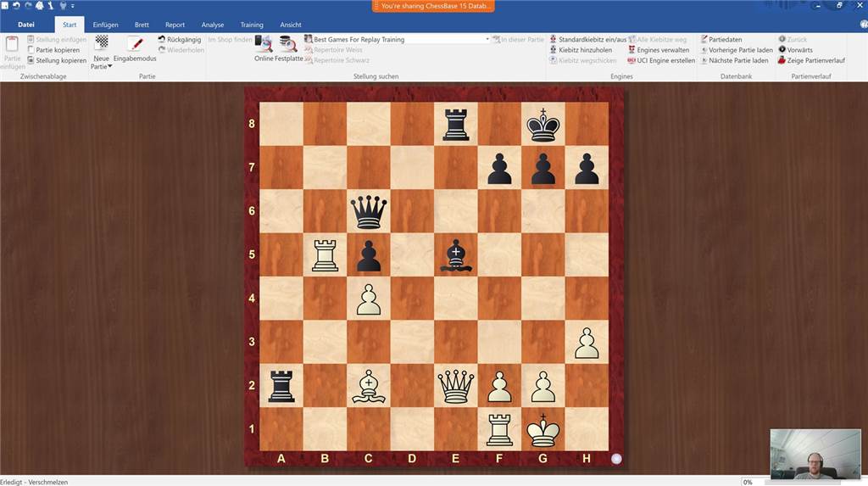
Task: Click the 'You're sharing ChessBase 15' banner
Action: tap(433, 6)
